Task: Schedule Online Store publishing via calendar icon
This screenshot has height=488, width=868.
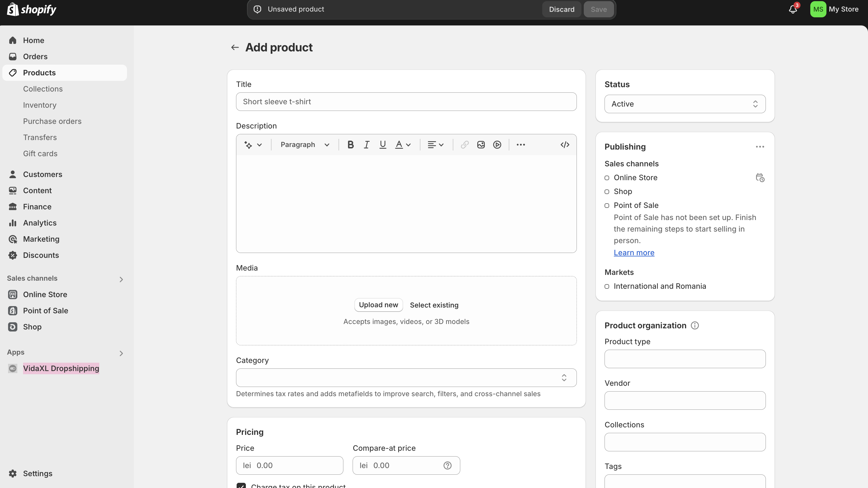Action: [760, 177]
